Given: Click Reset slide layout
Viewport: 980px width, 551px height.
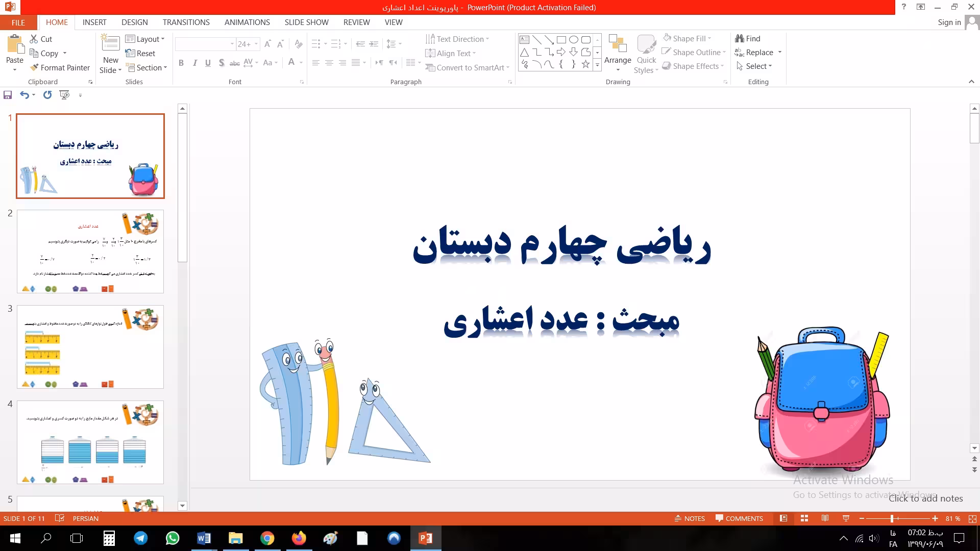Looking at the screenshot, I should click(x=140, y=53).
